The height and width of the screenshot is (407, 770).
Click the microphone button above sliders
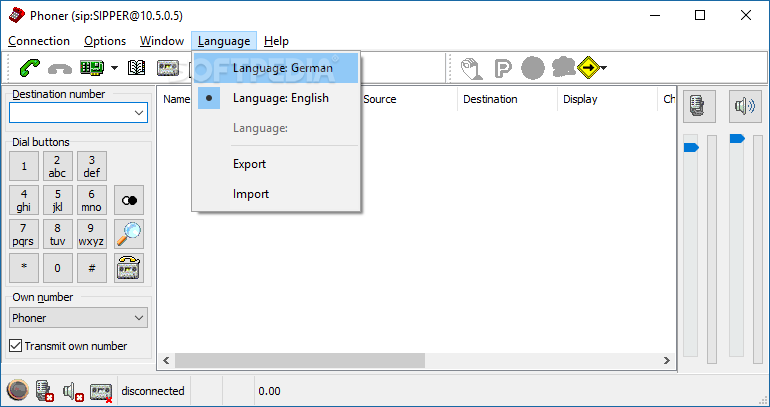tap(699, 106)
